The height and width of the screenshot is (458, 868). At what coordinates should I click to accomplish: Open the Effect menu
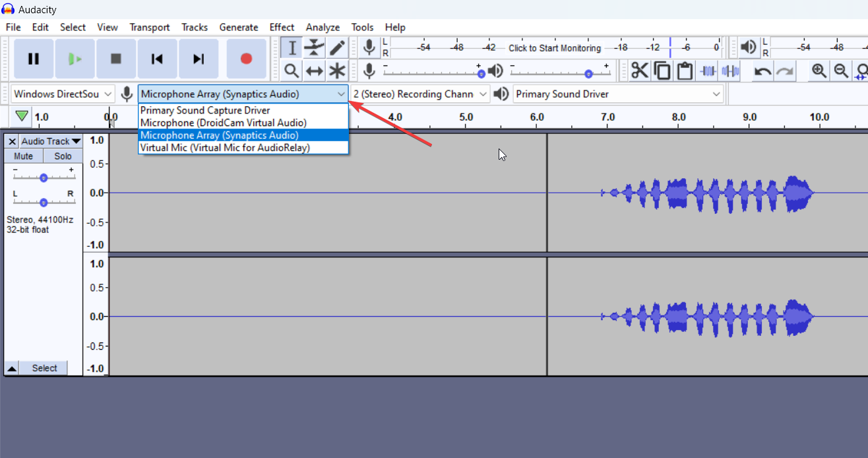[x=282, y=27]
